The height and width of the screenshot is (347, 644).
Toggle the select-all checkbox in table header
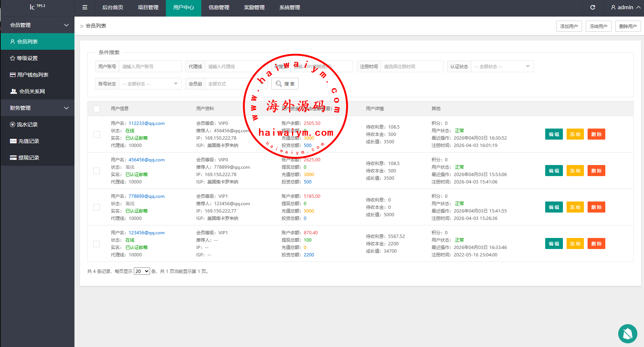click(97, 109)
